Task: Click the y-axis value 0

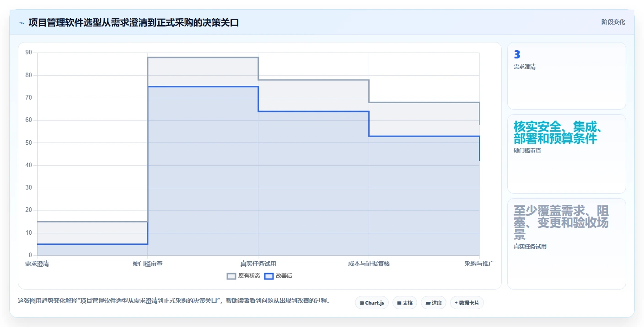Action: pos(30,255)
